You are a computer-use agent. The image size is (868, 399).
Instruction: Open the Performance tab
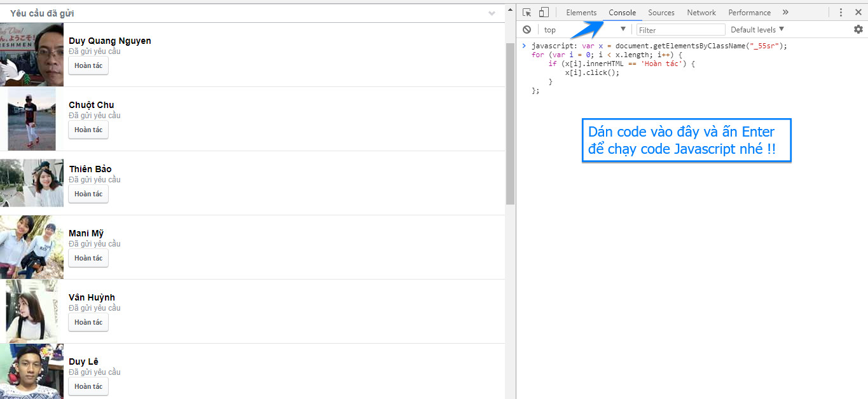(749, 13)
